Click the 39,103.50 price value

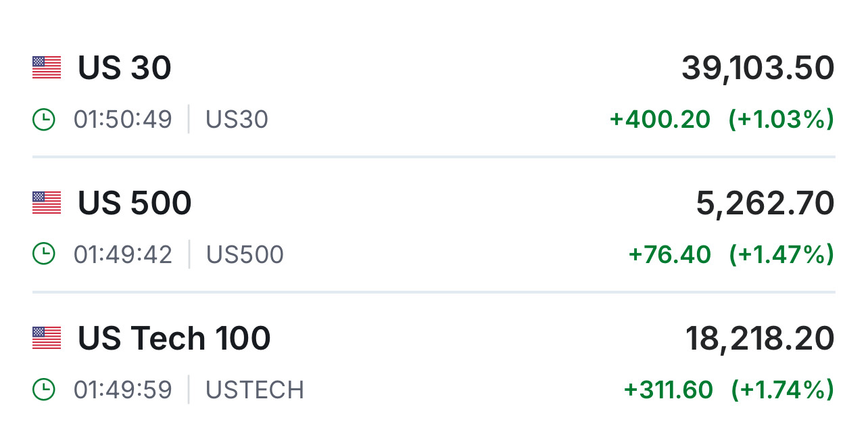click(x=758, y=68)
